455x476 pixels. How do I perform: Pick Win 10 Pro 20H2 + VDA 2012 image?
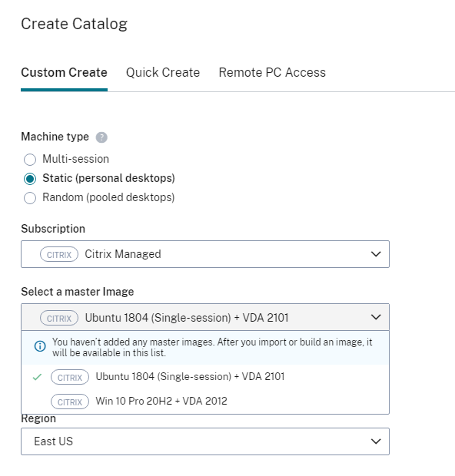coord(205,402)
